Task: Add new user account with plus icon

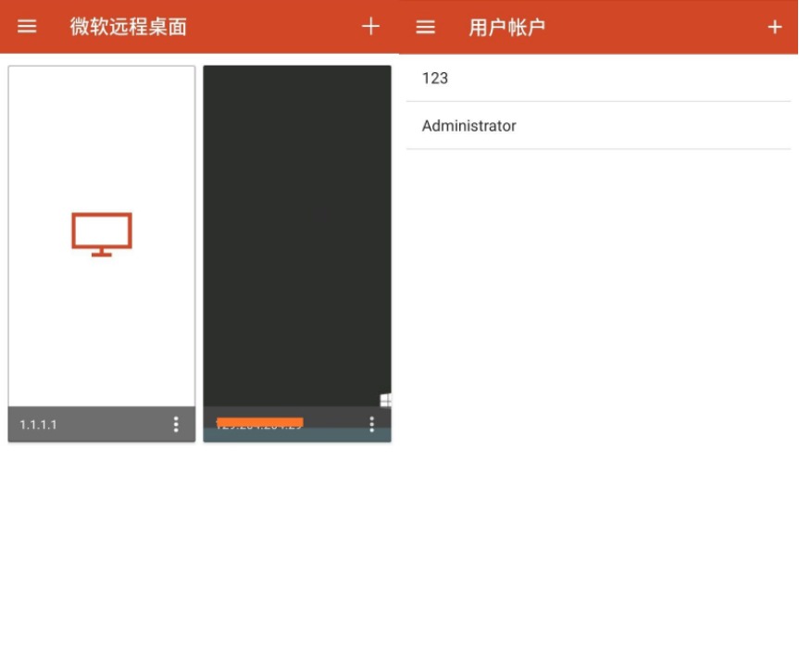Action: (775, 27)
